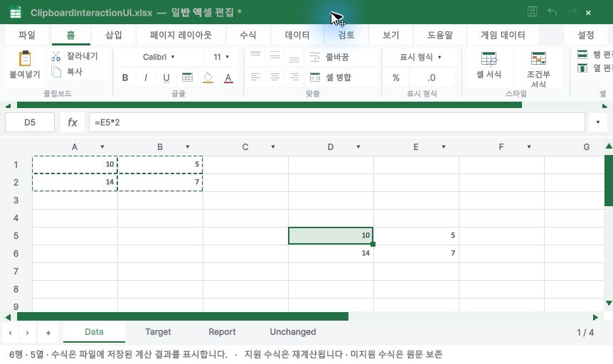The width and height of the screenshot is (613, 364).
Task: Align text right
Action: click(x=294, y=77)
